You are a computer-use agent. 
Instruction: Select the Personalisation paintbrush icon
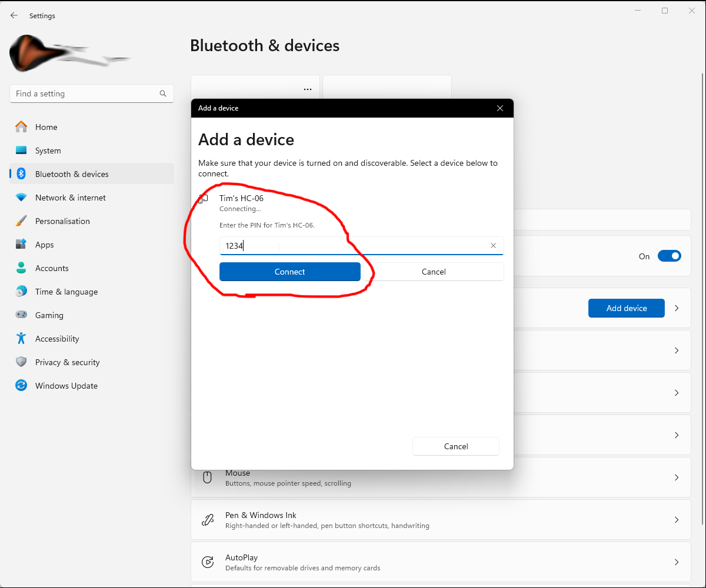(x=21, y=221)
